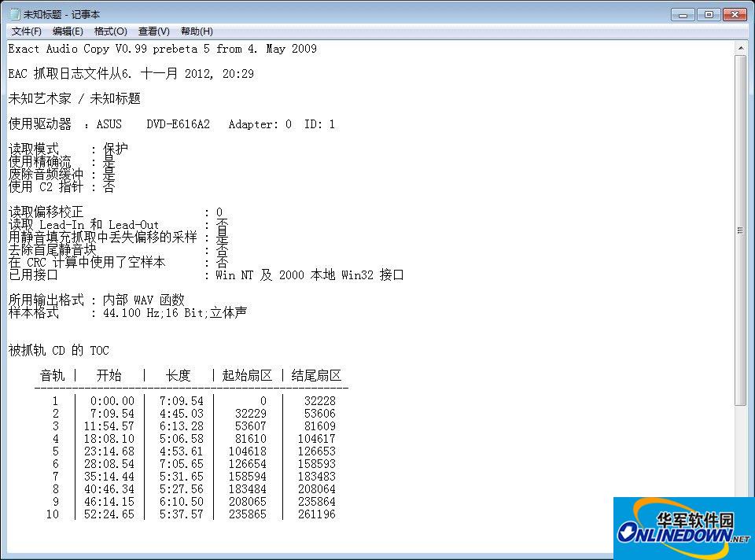Click track 10 start time '52:24.65'

point(109,514)
